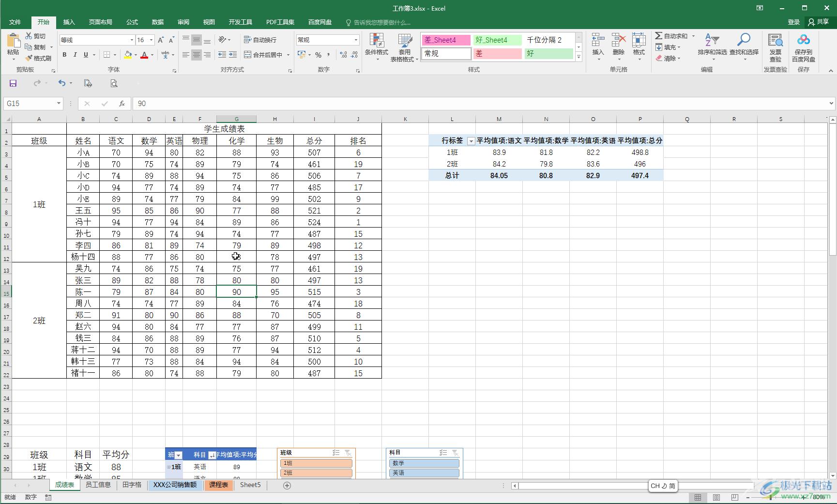
Task: Open the Name Box dropdown arrow
Action: [x=59, y=104]
